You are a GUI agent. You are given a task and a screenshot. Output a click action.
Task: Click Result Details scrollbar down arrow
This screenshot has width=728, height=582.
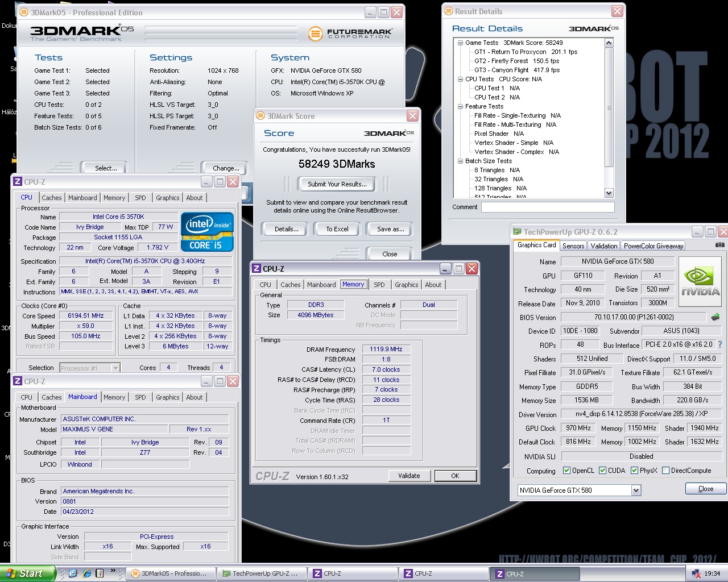tap(609, 193)
